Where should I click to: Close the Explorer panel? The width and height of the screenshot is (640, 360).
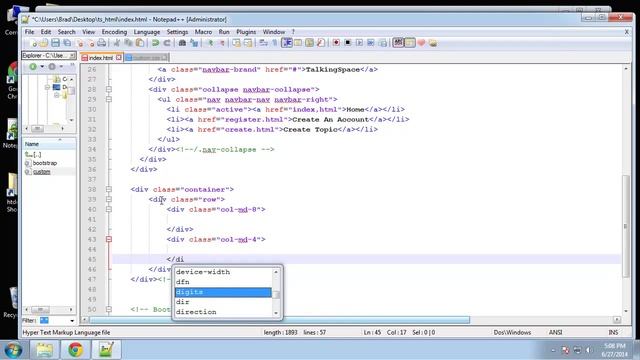coord(72,56)
